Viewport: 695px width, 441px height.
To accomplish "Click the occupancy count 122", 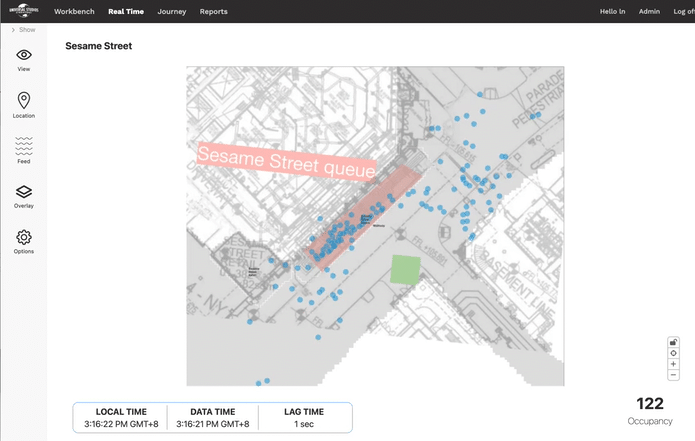I will (650, 404).
